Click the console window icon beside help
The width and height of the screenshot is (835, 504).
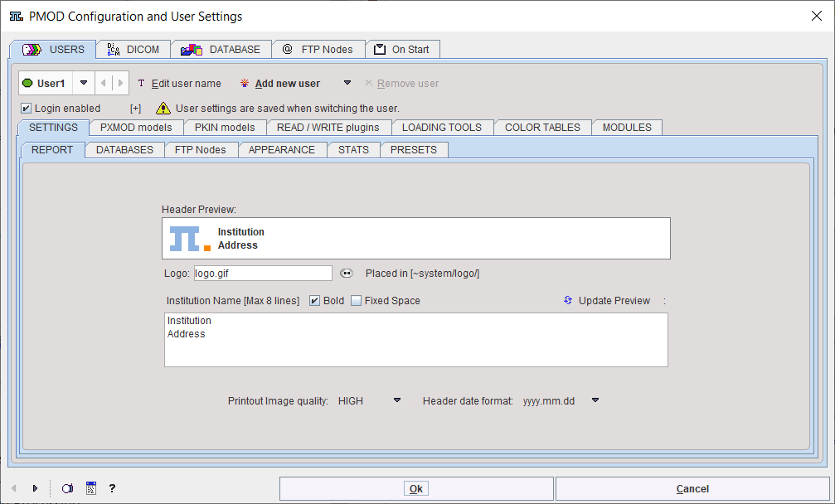[x=91, y=488]
